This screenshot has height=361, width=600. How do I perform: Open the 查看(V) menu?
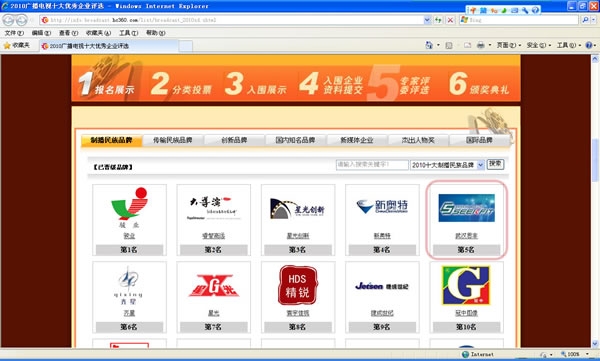pos(68,33)
